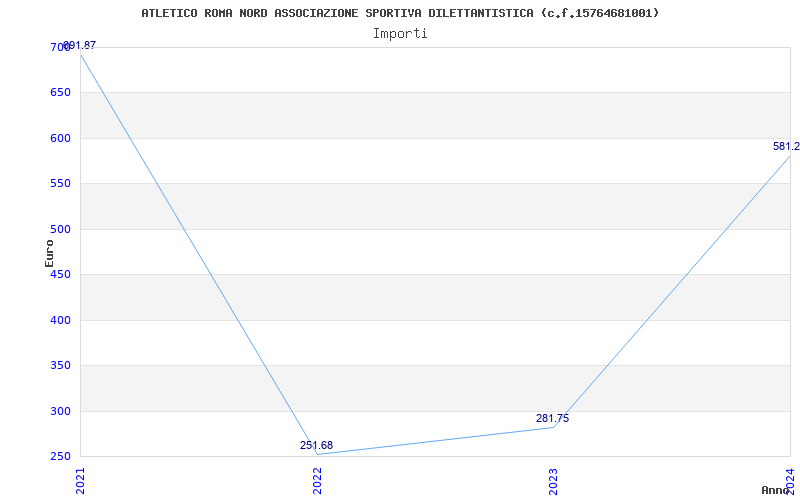Click the 2021 year label

click(x=81, y=481)
